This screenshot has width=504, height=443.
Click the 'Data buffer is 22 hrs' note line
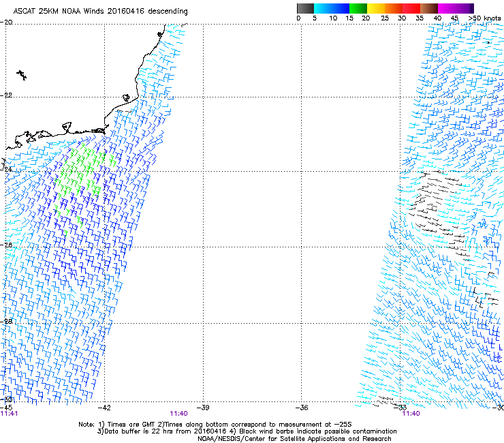[247, 431]
